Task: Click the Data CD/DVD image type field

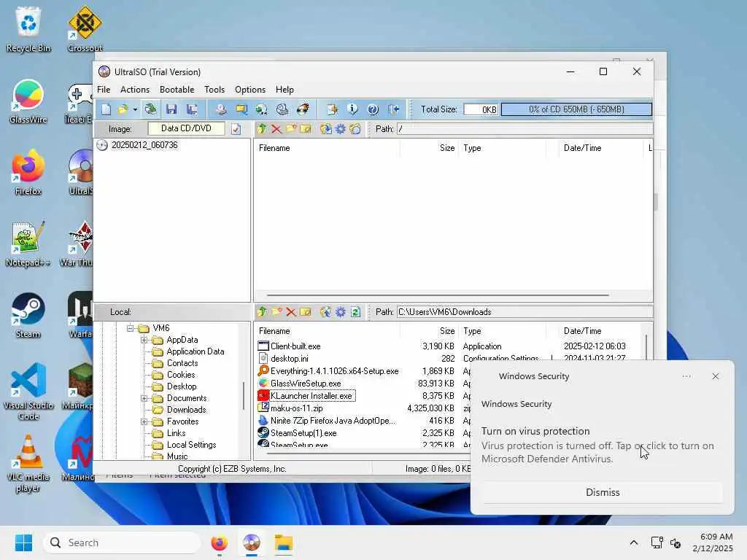Action: point(186,128)
